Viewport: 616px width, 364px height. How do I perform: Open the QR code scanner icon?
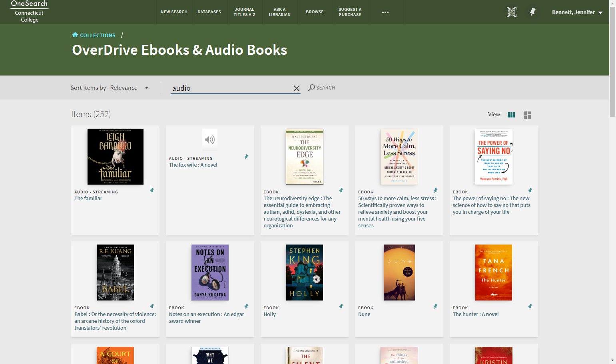pos(511,12)
